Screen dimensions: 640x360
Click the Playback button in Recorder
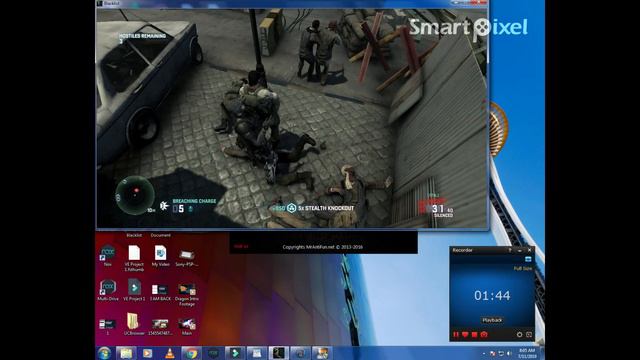[x=492, y=320]
